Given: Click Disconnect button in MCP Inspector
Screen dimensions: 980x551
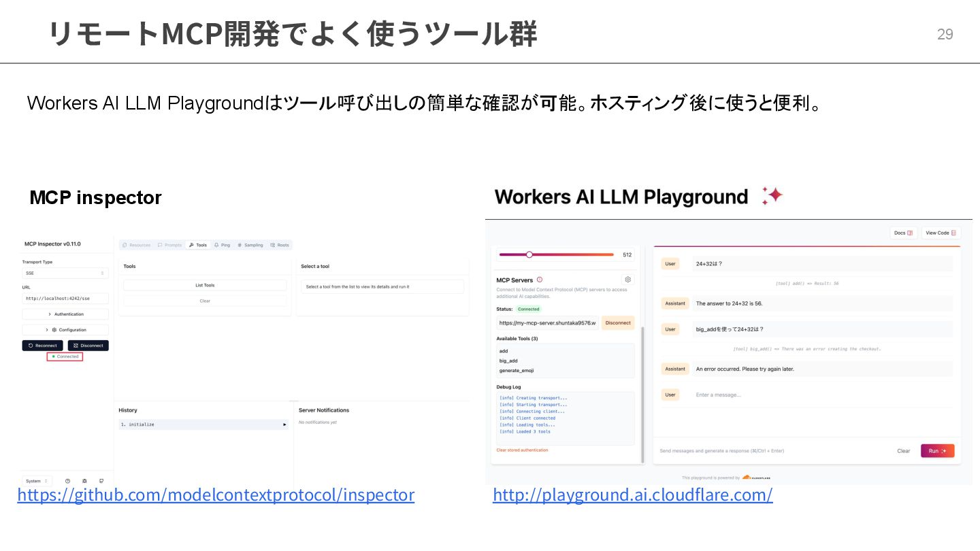Looking at the screenshot, I should (x=88, y=346).
